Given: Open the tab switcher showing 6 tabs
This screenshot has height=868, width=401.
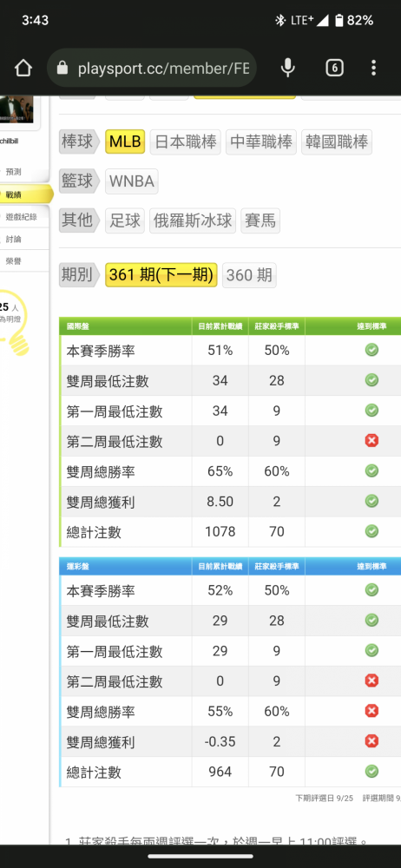Looking at the screenshot, I should (x=334, y=68).
